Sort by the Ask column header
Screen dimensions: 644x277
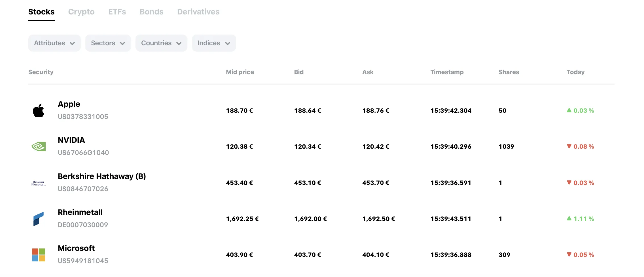click(x=368, y=72)
